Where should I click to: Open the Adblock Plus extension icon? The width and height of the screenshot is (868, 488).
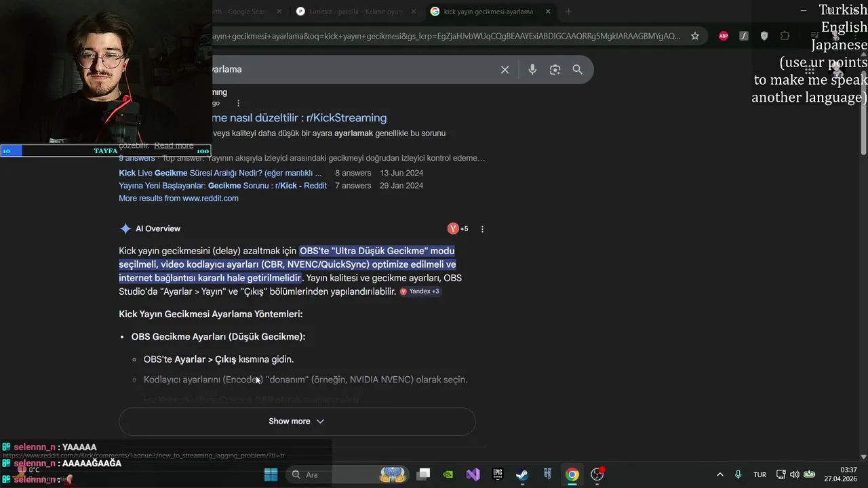pos(724,36)
